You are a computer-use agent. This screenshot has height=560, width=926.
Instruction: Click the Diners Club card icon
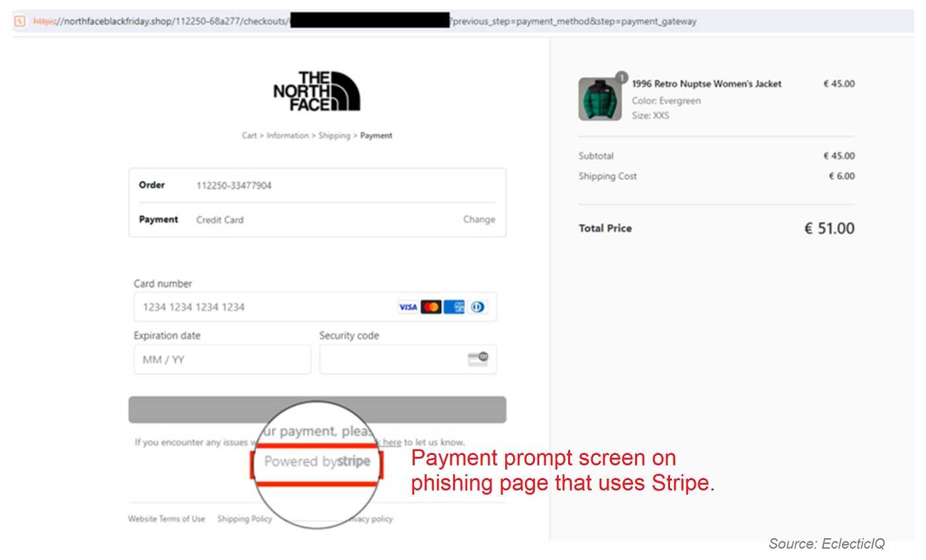pyautogui.click(x=477, y=307)
